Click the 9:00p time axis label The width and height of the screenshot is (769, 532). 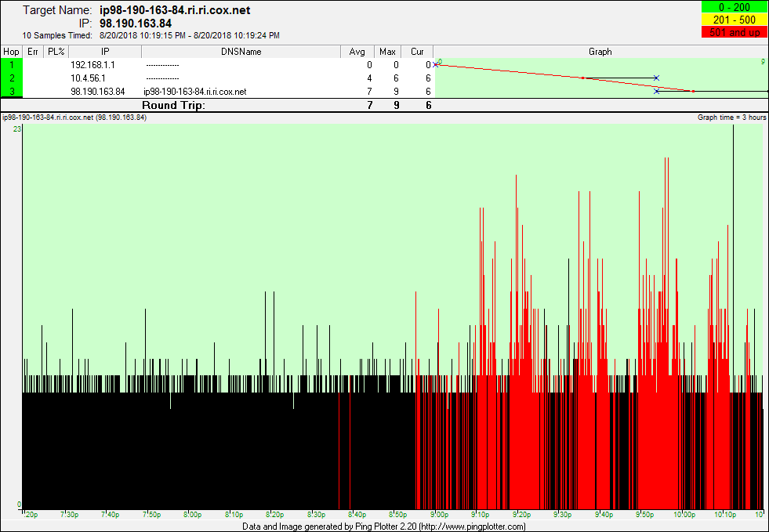(439, 515)
